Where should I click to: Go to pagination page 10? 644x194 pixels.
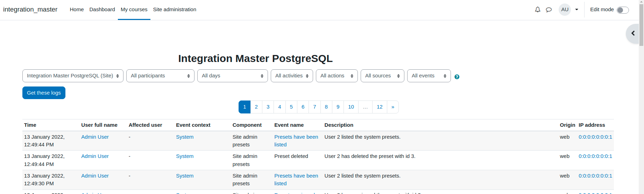tap(351, 107)
